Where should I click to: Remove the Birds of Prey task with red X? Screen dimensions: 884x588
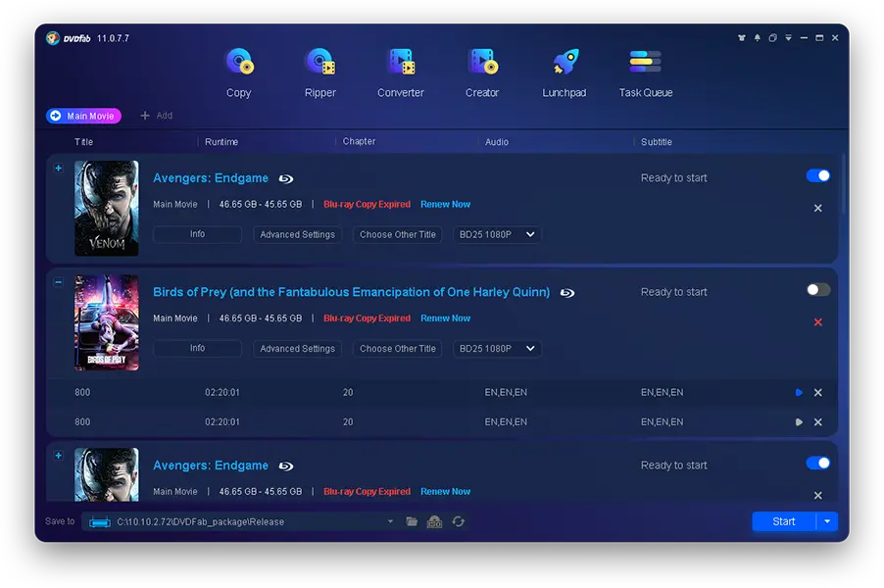818,321
